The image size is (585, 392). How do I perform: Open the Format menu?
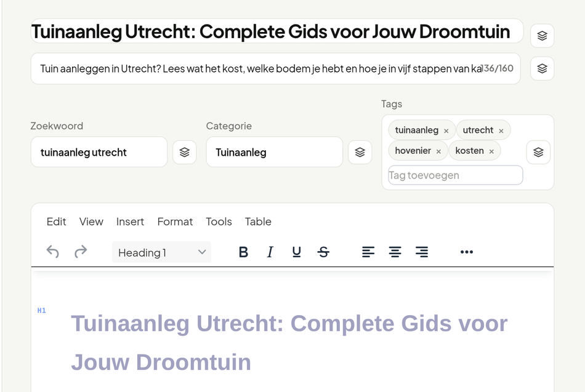pyautogui.click(x=175, y=222)
